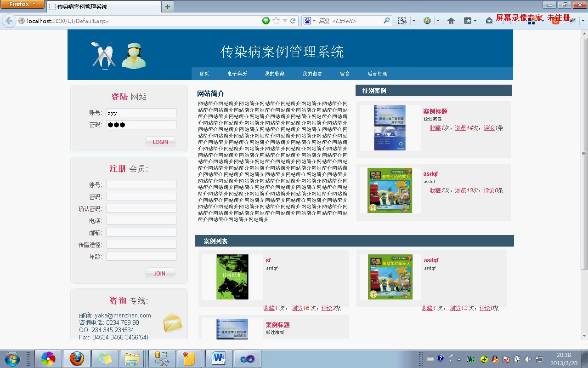Click the Firefox menu button
Image resolution: width=588 pixels, height=368 pixels.
click(x=22, y=4)
